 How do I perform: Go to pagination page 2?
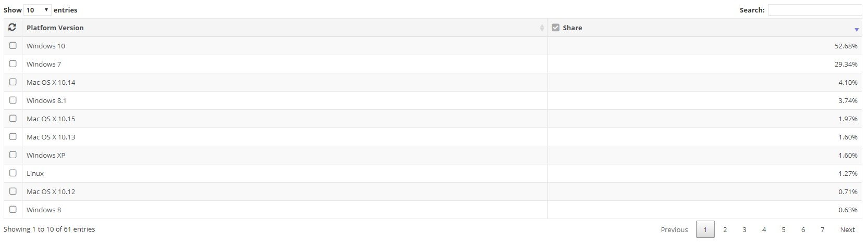[725, 229]
